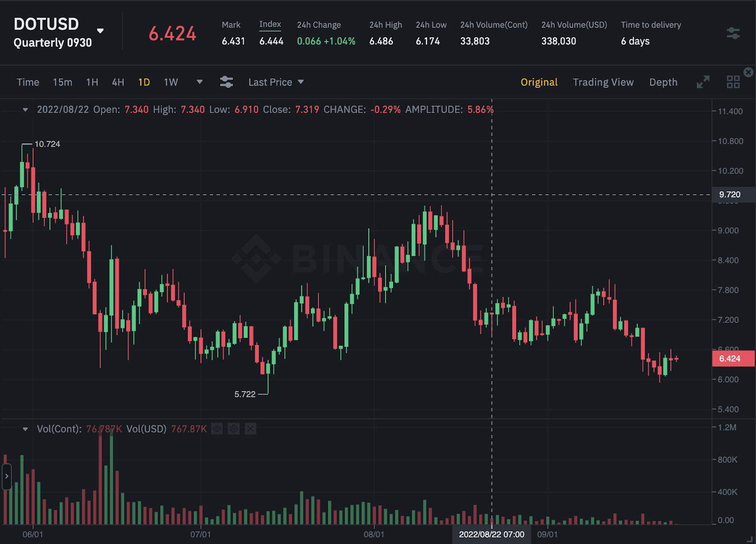Open the DOTUSD contract selector dropdown arrow
Image resolution: width=756 pixels, height=544 pixels.
pos(100,31)
